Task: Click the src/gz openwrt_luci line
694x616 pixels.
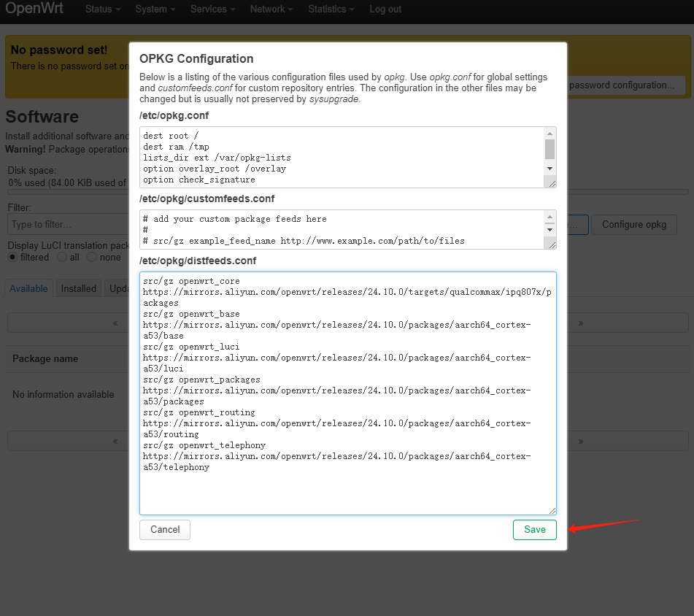Action: tap(191, 347)
